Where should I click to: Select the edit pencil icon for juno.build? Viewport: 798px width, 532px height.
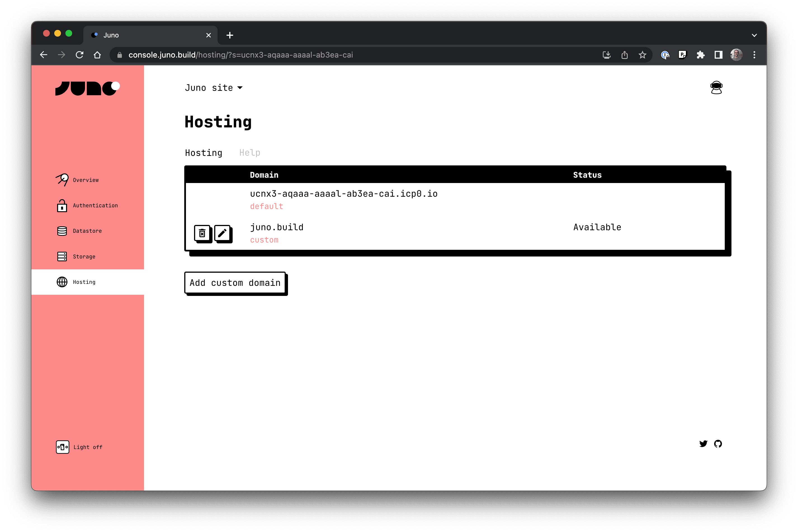223,233
